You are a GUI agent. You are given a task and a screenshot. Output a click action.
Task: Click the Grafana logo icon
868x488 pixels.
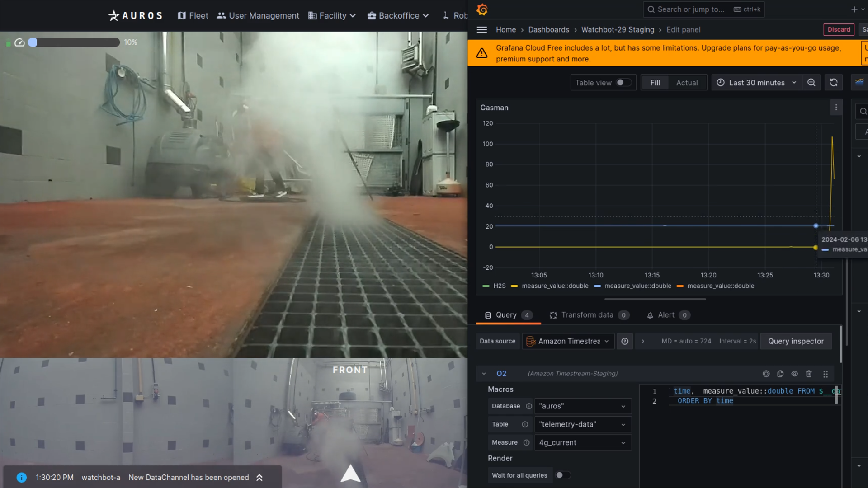click(482, 9)
